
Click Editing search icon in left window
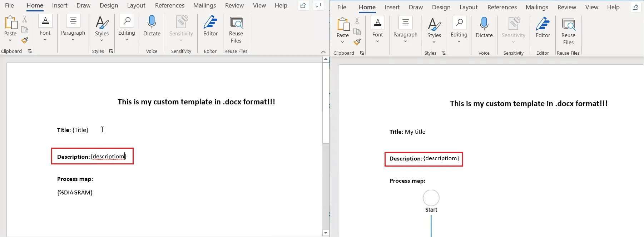tap(127, 21)
